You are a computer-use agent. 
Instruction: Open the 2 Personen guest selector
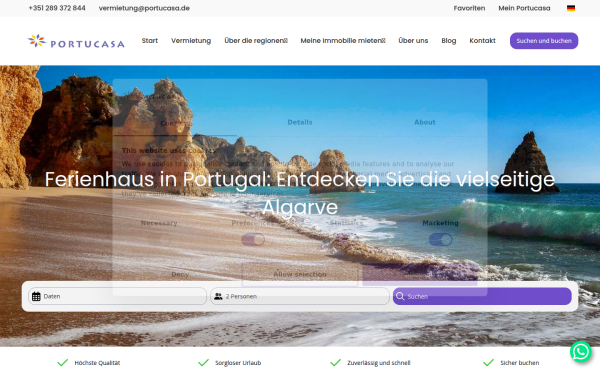[300, 296]
